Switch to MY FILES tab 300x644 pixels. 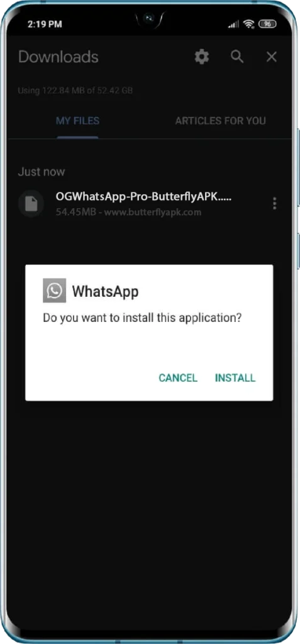77,121
